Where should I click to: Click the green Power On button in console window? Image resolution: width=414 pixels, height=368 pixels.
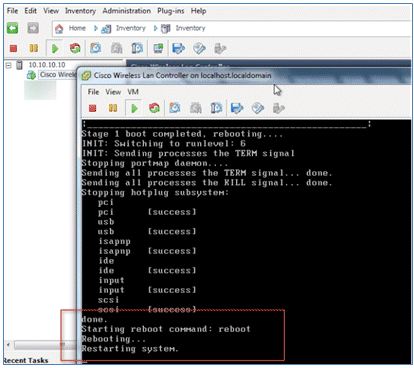[x=134, y=108]
